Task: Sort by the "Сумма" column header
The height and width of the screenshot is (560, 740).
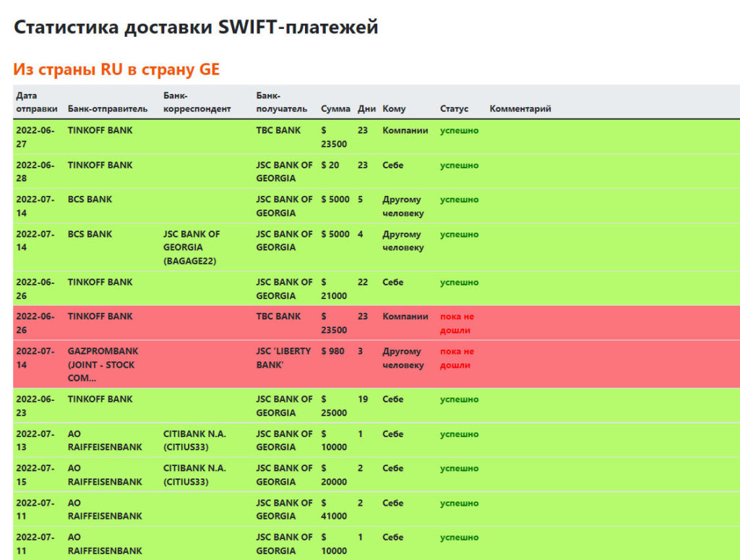Action: [334, 109]
